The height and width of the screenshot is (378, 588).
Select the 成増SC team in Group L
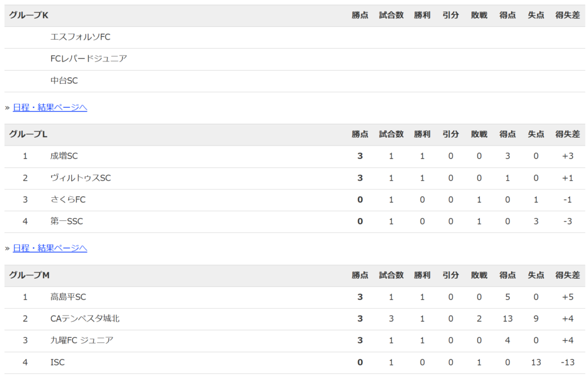(64, 156)
